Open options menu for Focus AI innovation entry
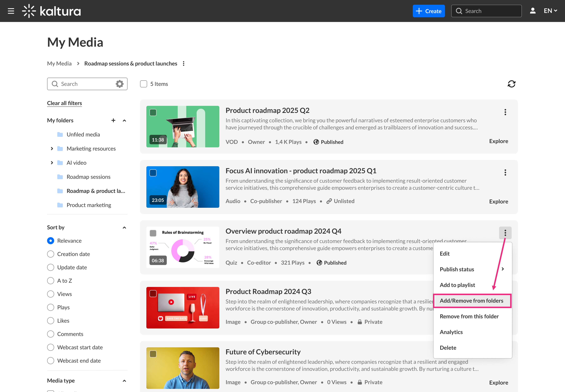565x392 pixels. point(505,172)
